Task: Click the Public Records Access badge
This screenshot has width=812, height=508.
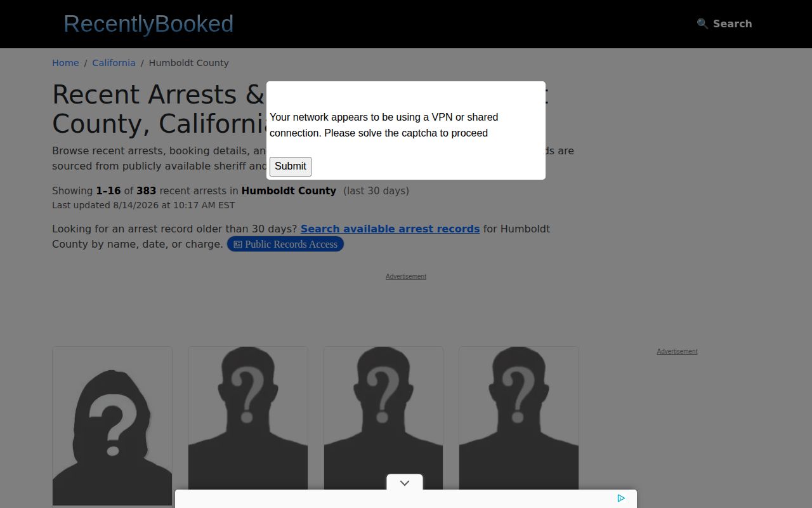Action: pos(285,244)
